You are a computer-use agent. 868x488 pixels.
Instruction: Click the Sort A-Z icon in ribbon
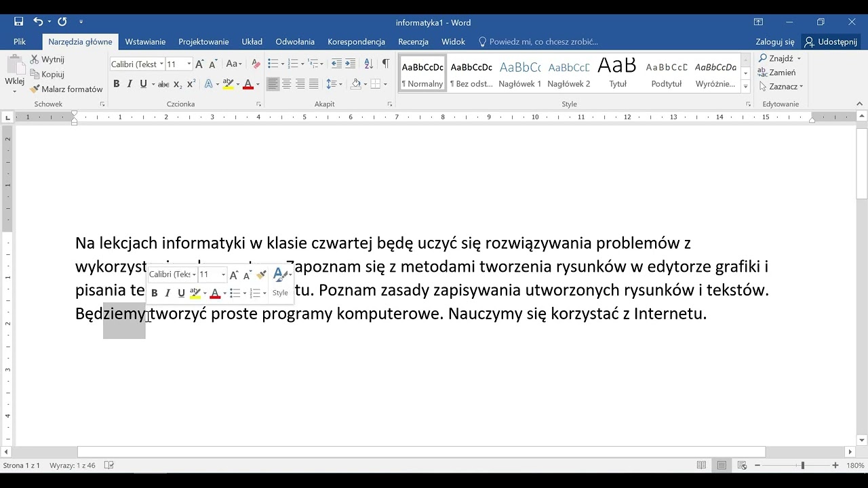368,64
